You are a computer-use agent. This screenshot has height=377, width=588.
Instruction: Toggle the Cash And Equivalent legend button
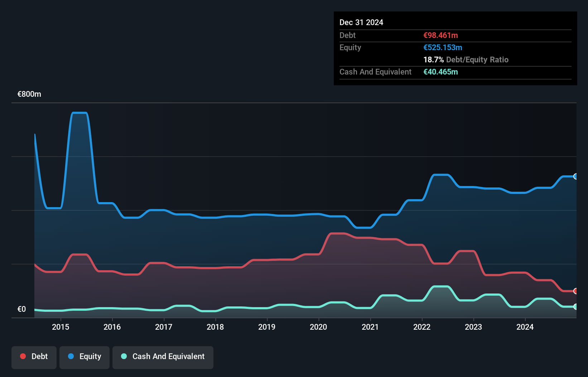pos(163,357)
